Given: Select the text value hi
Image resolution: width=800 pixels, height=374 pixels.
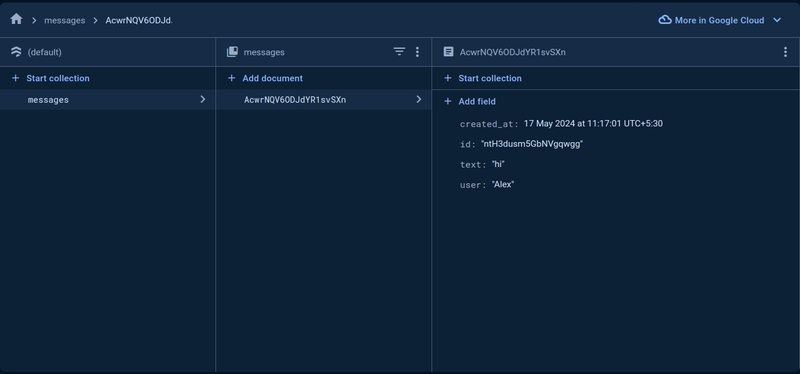Looking at the screenshot, I should pyautogui.click(x=498, y=164).
